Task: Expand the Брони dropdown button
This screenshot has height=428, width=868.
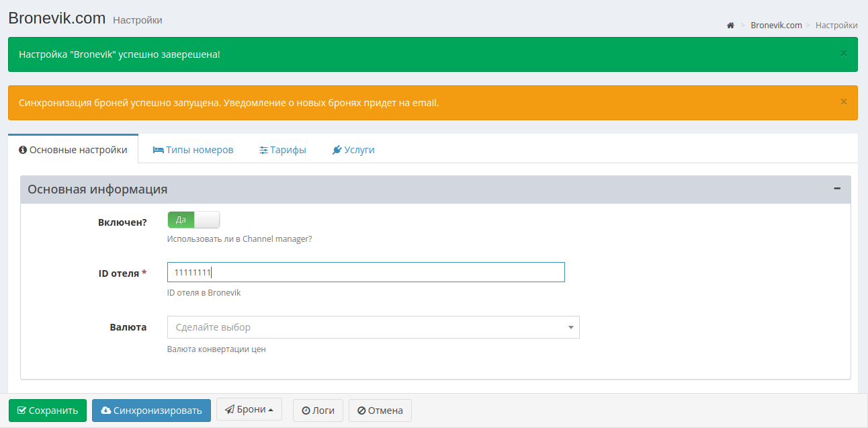Action: coord(249,409)
